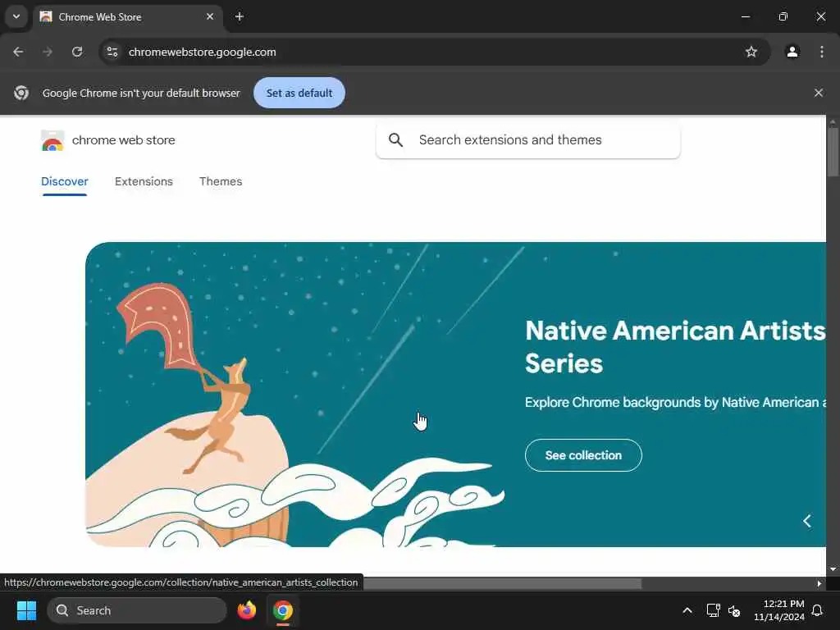Click the vertical scrollbar thumb
This screenshot has width=840, height=630.
point(833,151)
